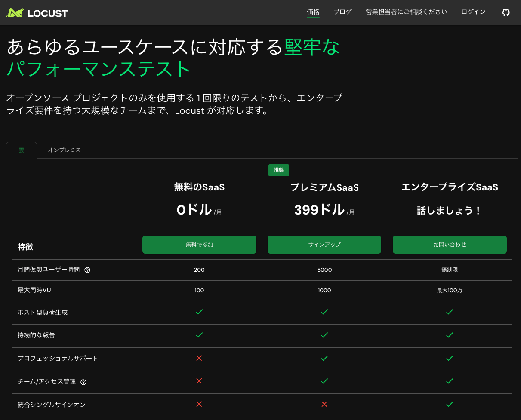Click the お問い合わせ button
This screenshot has width=521, height=420.
click(450, 245)
